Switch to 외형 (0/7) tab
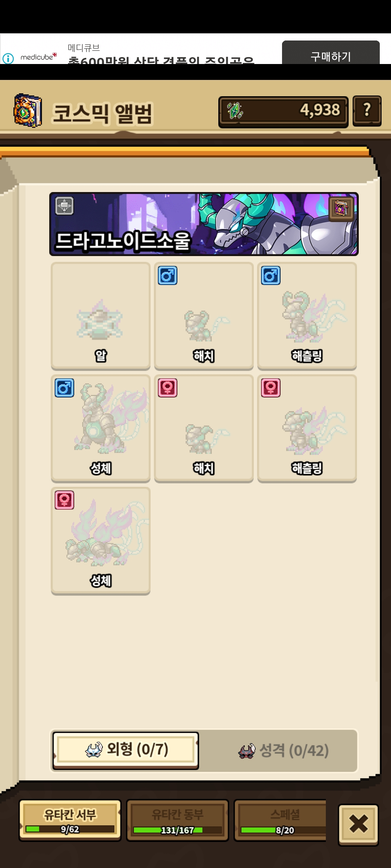 click(126, 750)
